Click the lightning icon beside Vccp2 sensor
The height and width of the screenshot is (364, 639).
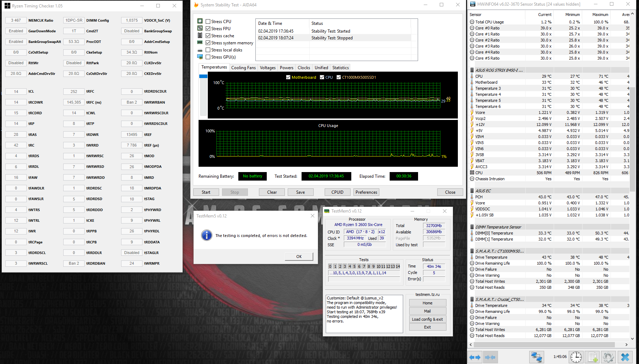click(x=472, y=118)
